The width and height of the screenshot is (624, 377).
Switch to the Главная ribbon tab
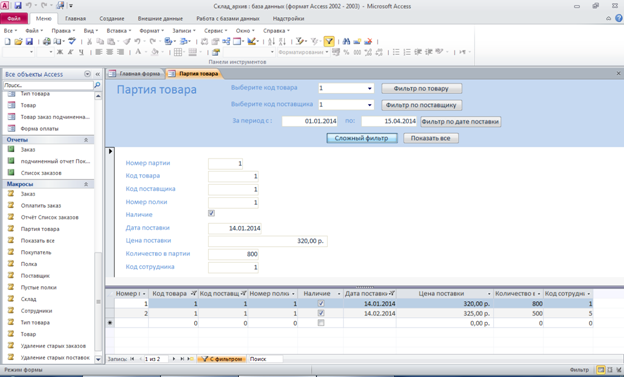click(x=75, y=18)
